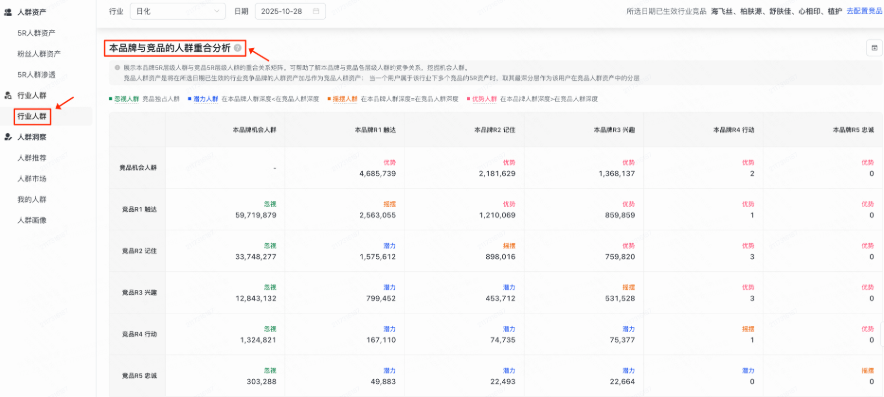Screen dimensions: 884x397
Task: Select the highlighted 行业人群 sub-item
Action: click(x=33, y=116)
